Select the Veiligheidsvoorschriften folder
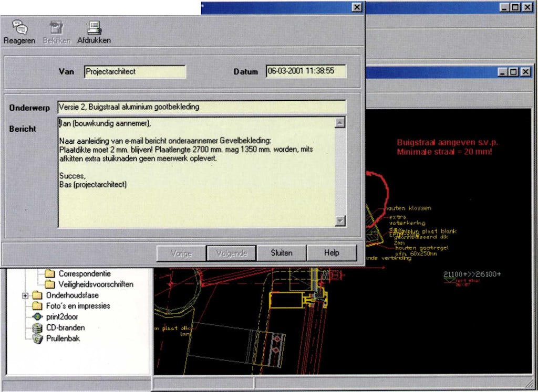Viewport: 538px width, 392px height. point(50,284)
